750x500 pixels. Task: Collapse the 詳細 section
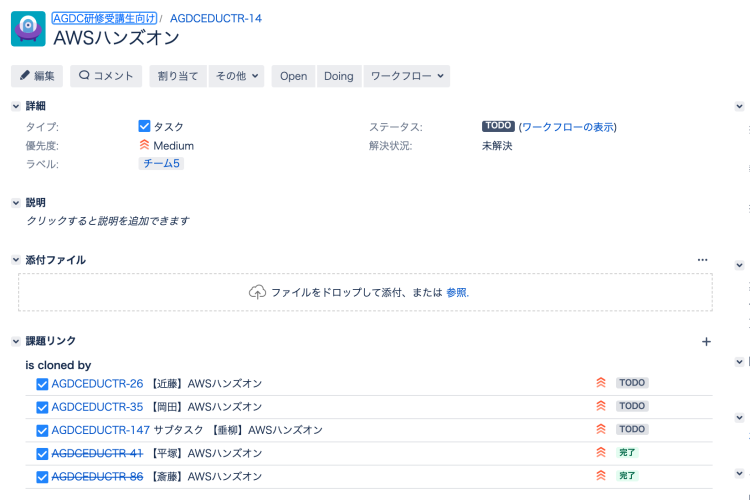[16, 106]
